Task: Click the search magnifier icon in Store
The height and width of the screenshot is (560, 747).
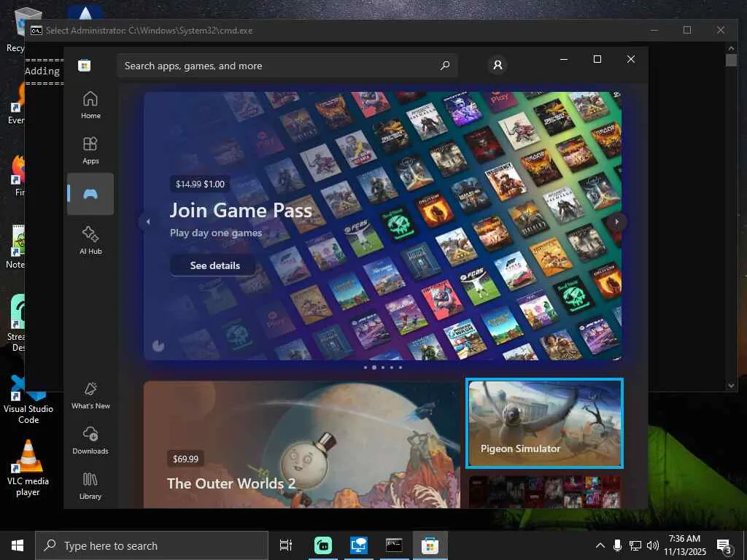Action: [x=444, y=65]
